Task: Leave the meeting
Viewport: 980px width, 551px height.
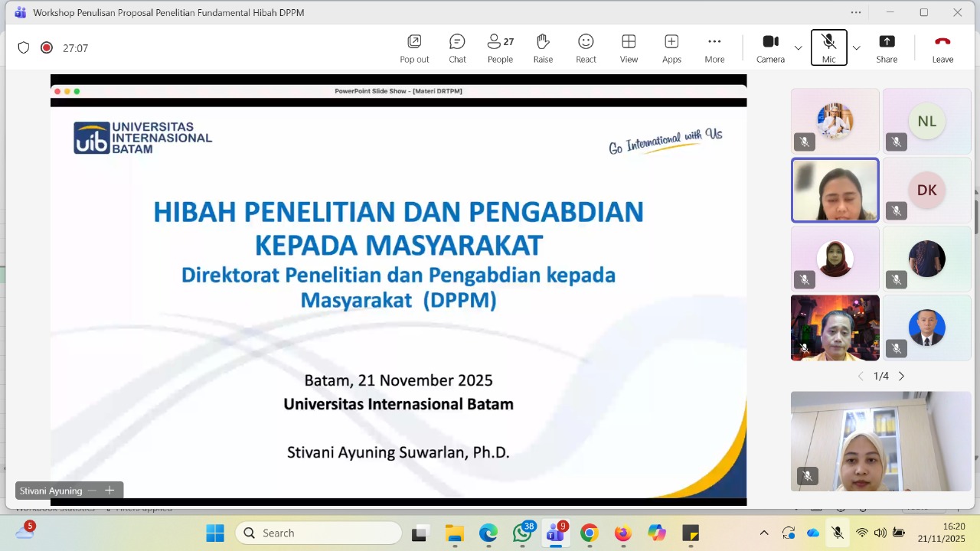Action: (x=942, y=48)
